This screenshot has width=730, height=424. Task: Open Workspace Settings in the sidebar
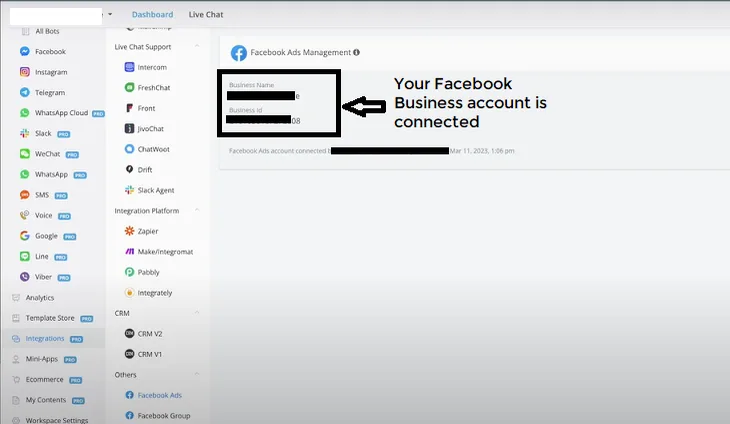tap(57, 420)
